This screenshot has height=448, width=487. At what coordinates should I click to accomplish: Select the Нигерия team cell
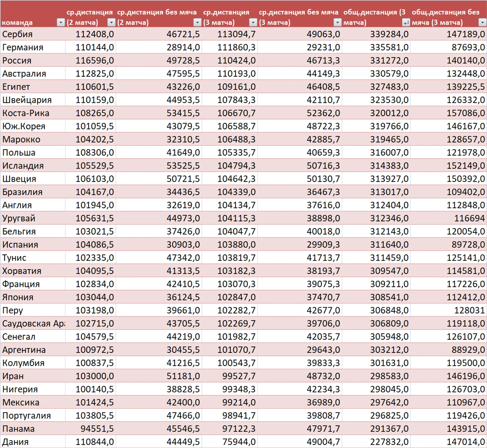[x=33, y=389]
